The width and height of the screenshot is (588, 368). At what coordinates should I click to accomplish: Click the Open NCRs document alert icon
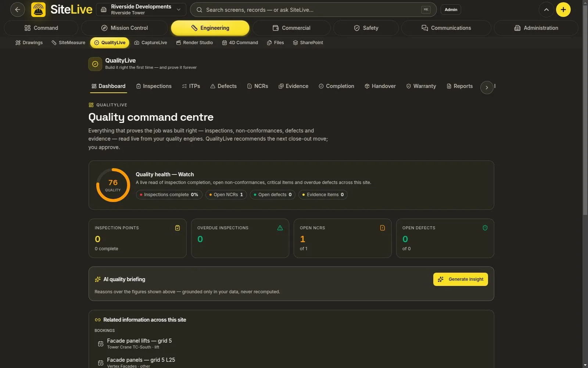[383, 228]
